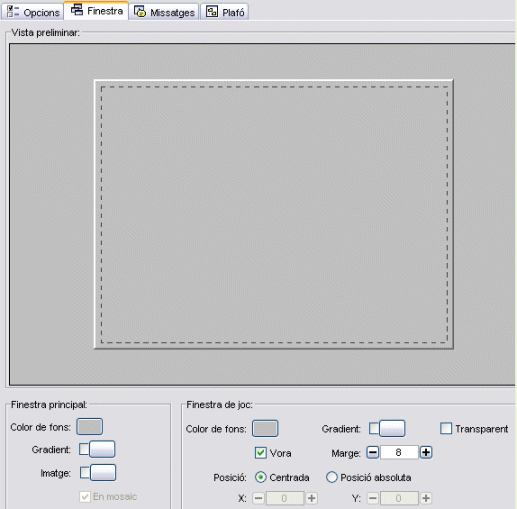Decrease Marge with minus button
517x509 pixels.
click(x=373, y=453)
